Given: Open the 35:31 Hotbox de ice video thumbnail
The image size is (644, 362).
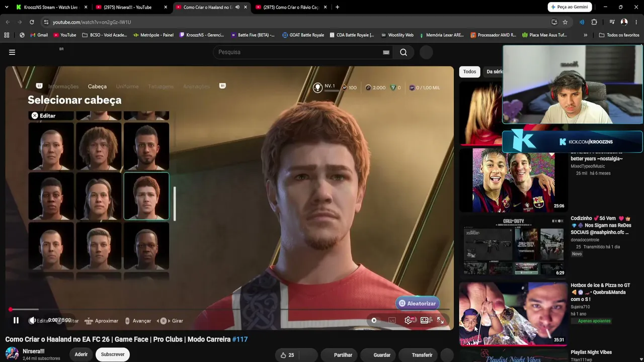Looking at the screenshot, I should click(x=513, y=314).
